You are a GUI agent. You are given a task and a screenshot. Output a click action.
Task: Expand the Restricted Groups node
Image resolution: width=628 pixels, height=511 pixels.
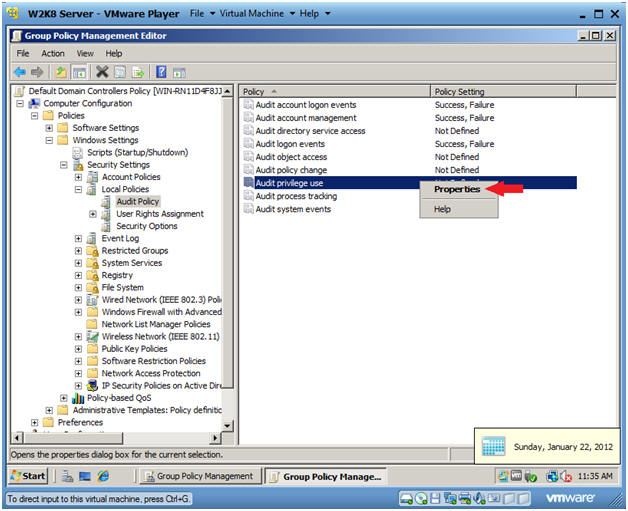click(x=78, y=251)
